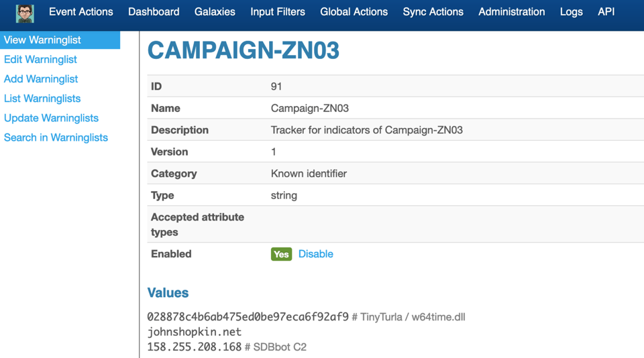Open the Sync Actions menu

point(433,12)
